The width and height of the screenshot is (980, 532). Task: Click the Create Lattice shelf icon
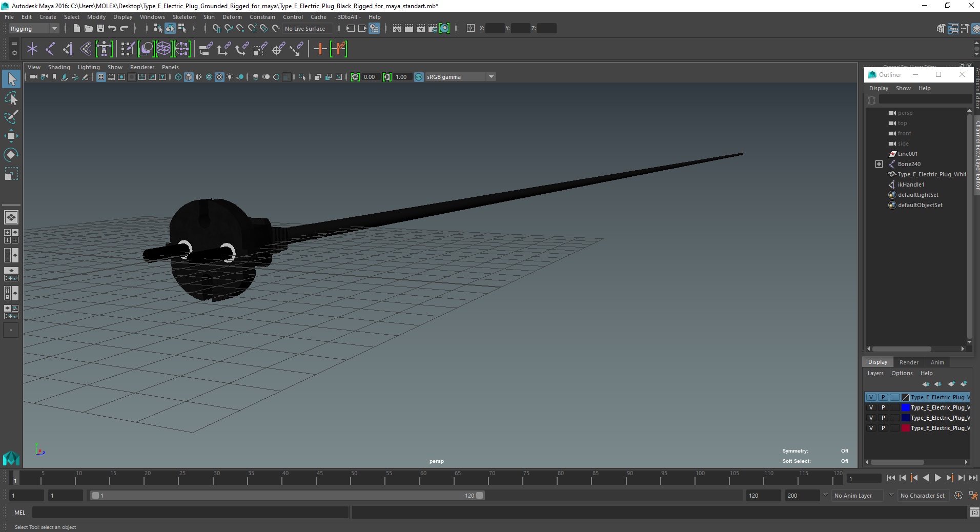point(164,49)
